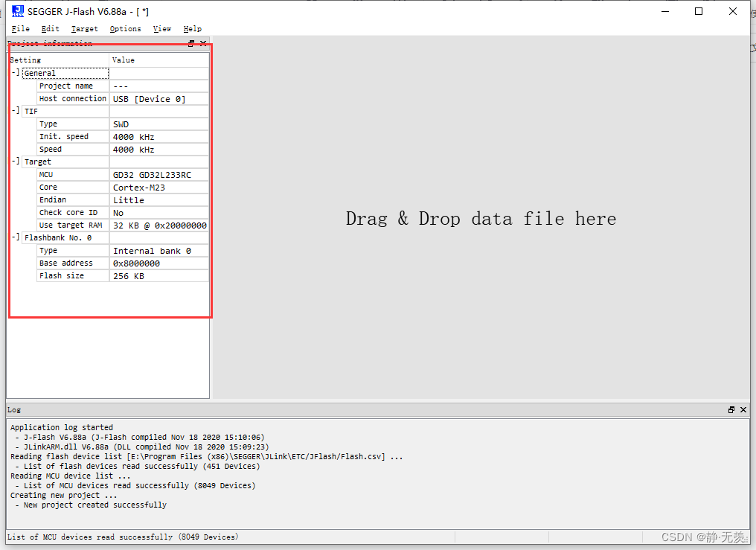
Task: Click the 256 KB flash size value
Action: click(159, 275)
